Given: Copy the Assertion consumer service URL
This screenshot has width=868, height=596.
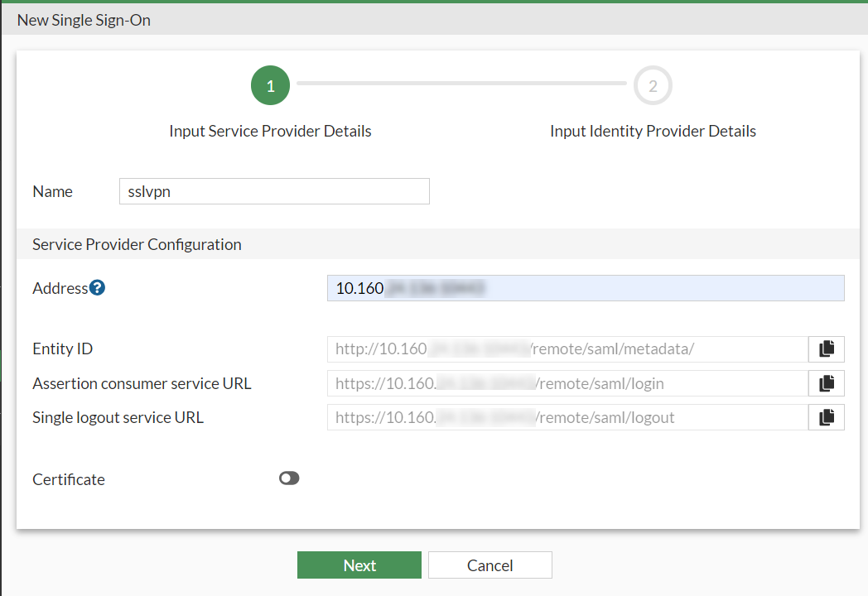Looking at the screenshot, I should pos(826,383).
